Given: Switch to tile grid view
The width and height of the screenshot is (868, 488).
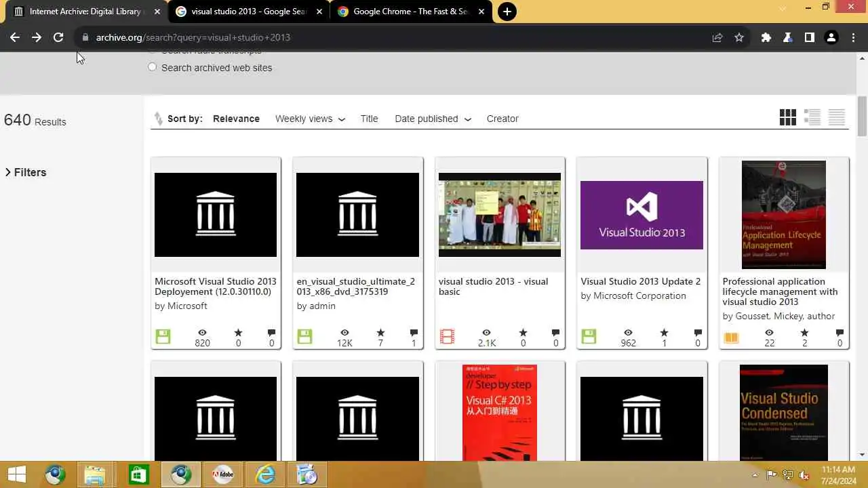Looking at the screenshot, I should point(788,118).
